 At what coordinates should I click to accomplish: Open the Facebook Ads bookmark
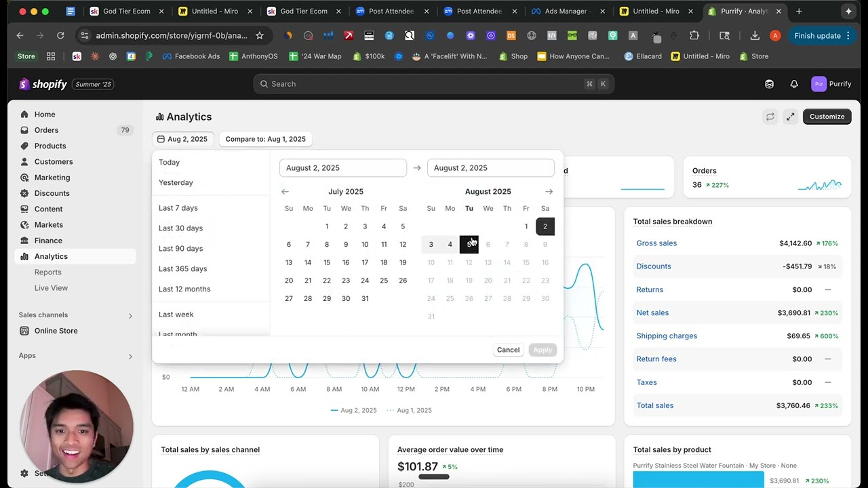point(191,56)
